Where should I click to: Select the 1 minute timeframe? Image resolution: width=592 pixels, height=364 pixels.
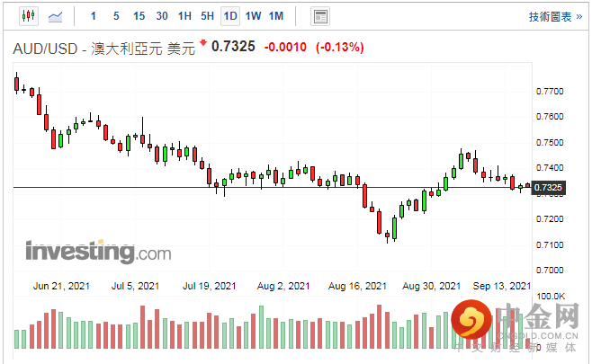tap(94, 16)
